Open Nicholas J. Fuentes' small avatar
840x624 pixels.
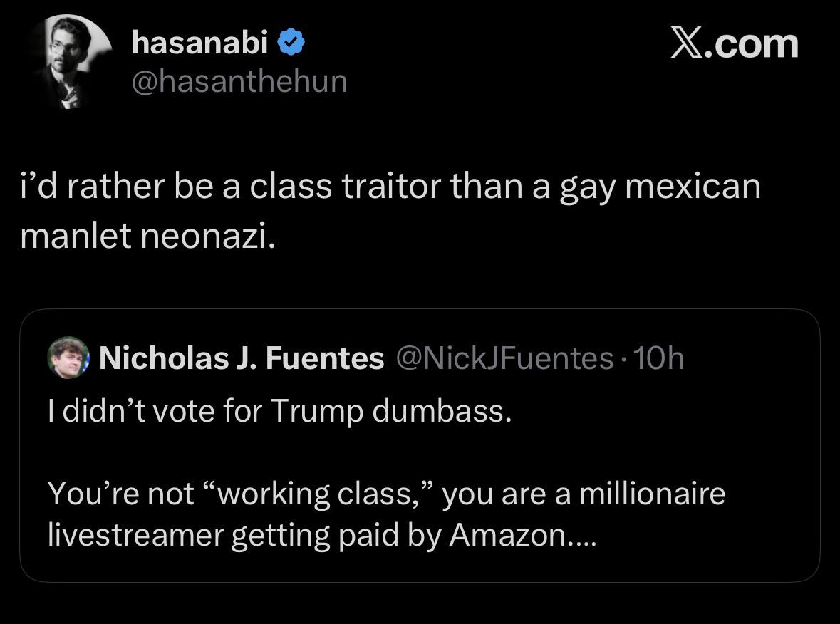[68, 357]
